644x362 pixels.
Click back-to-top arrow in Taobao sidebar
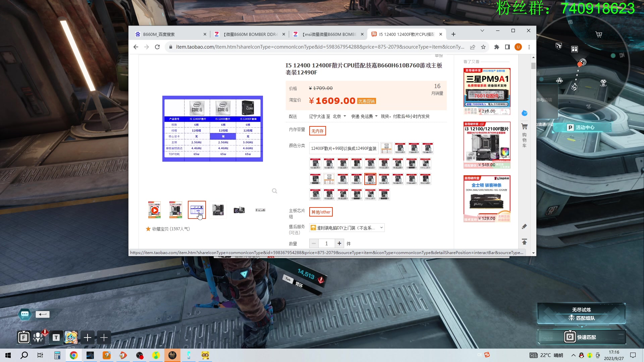click(x=524, y=242)
